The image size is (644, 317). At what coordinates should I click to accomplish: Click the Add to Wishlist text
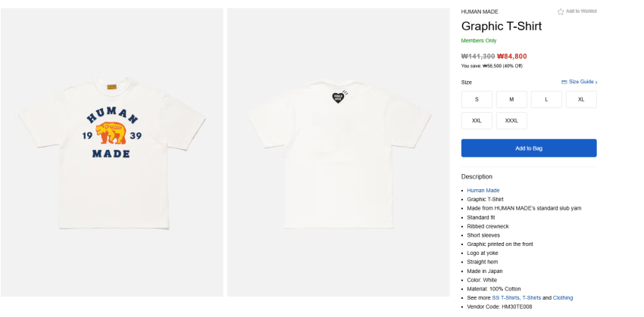(x=581, y=11)
